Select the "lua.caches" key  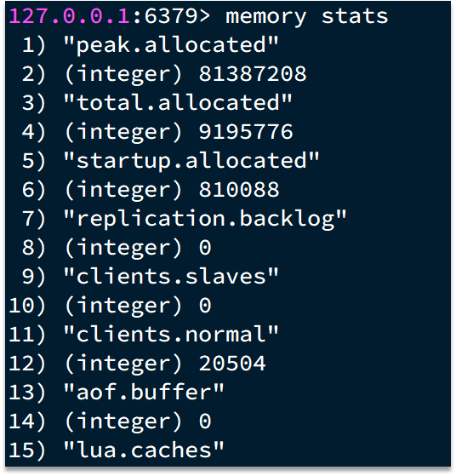[144, 450]
